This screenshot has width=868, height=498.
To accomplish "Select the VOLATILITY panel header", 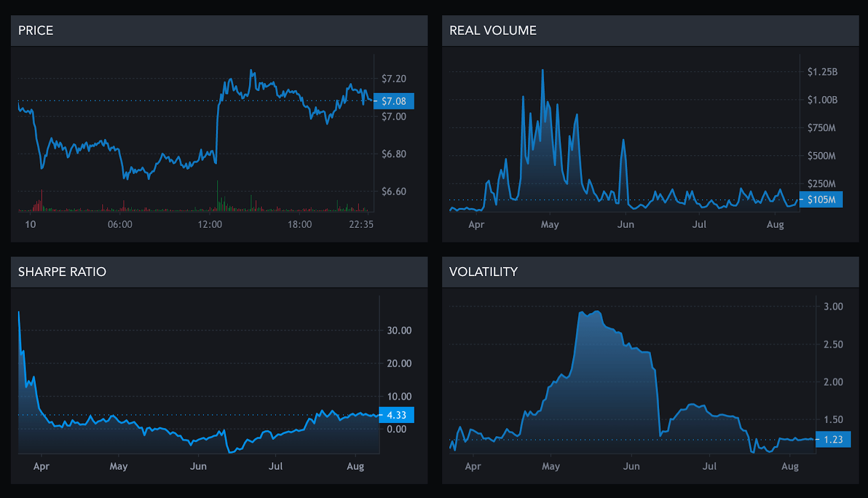I will tap(483, 272).
